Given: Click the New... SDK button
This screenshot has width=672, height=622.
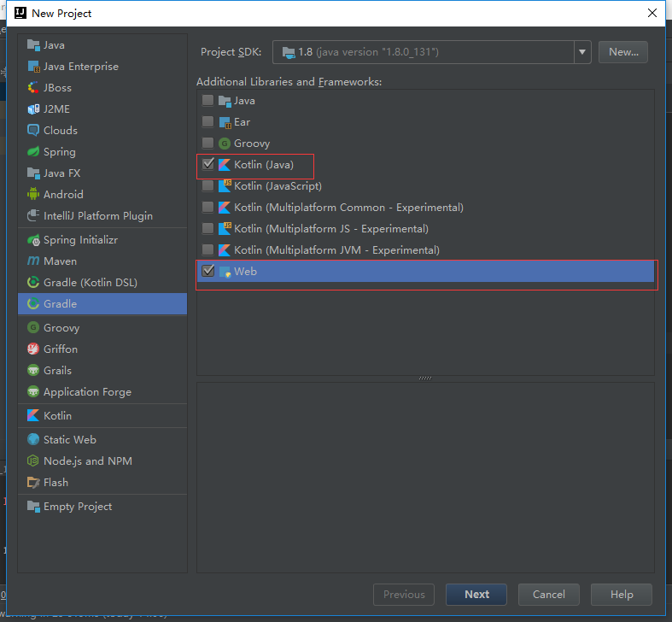Looking at the screenshot, I should pyautogui.click(x=623, y=52).
